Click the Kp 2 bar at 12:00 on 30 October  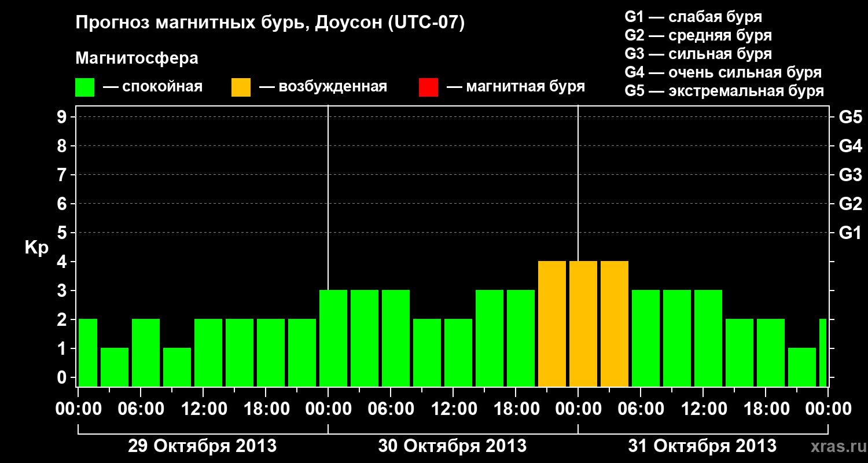(458, 352)
